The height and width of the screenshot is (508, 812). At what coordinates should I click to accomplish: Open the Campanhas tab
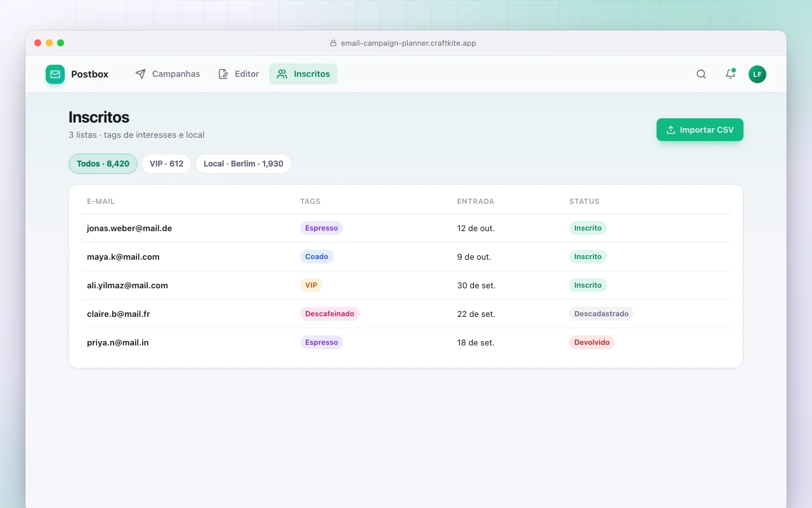tap(167, 74)
